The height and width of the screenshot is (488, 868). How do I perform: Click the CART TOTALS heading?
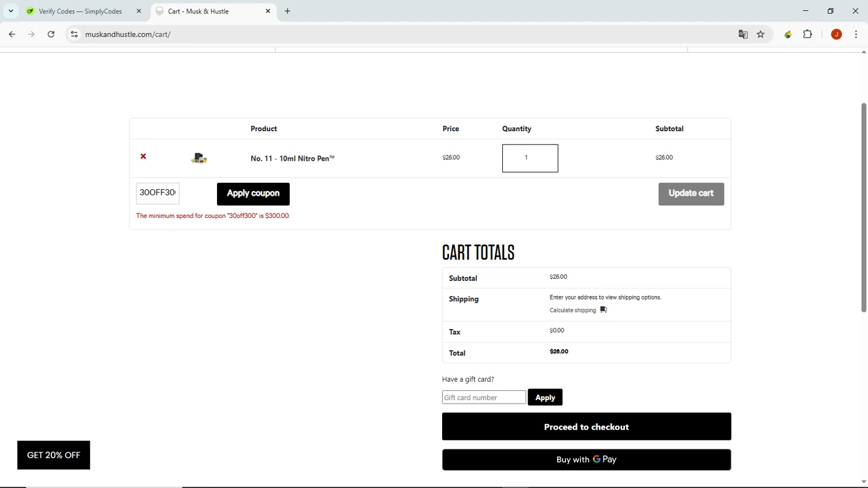(479, 253)
